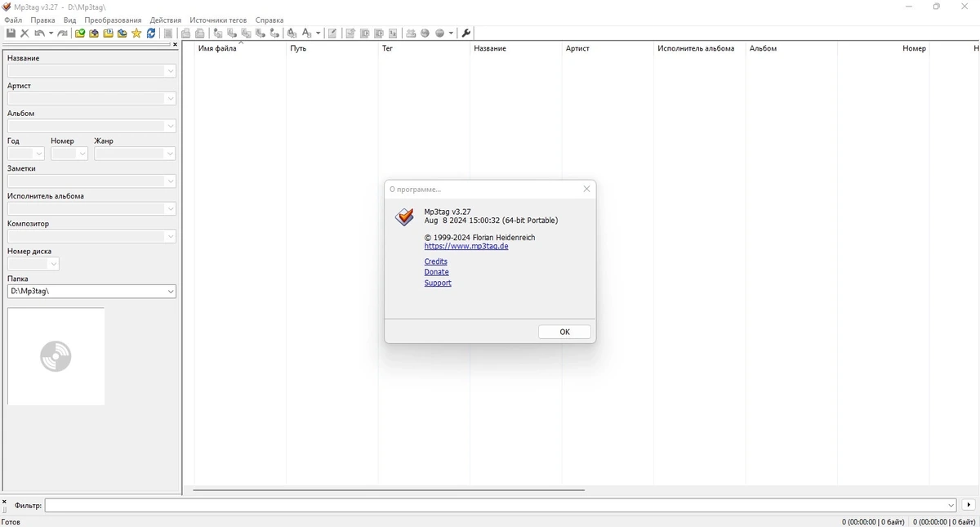The image size is (980, 527).
Task: Click the favorites star icon in toolbar
Action: coord(136,33)
